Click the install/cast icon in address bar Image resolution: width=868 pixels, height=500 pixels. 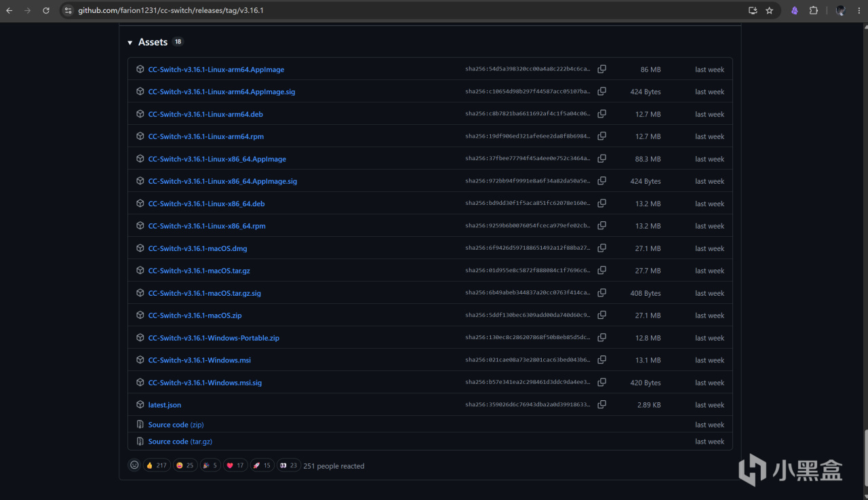click(753, 11)
